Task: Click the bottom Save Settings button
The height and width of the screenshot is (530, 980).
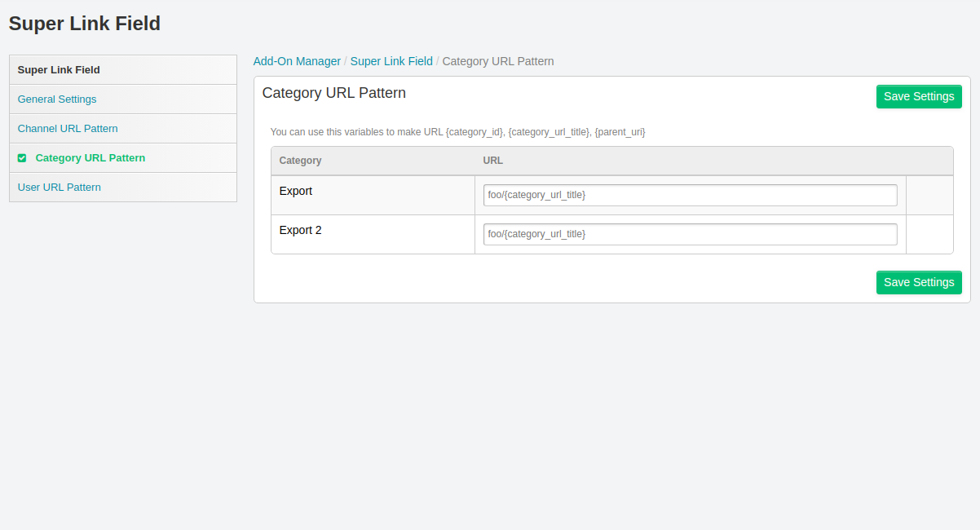Action: 919,282
